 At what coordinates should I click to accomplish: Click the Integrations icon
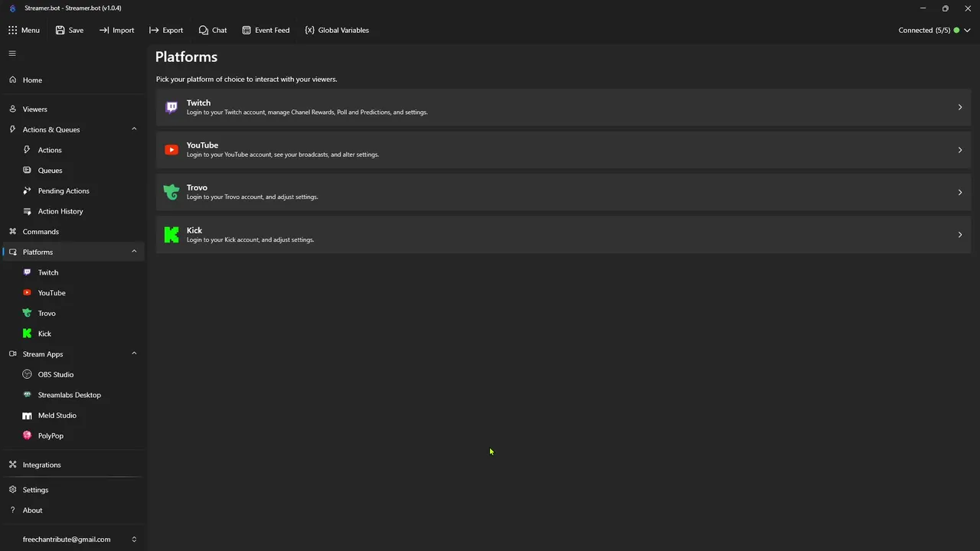(x=12, y=465)
